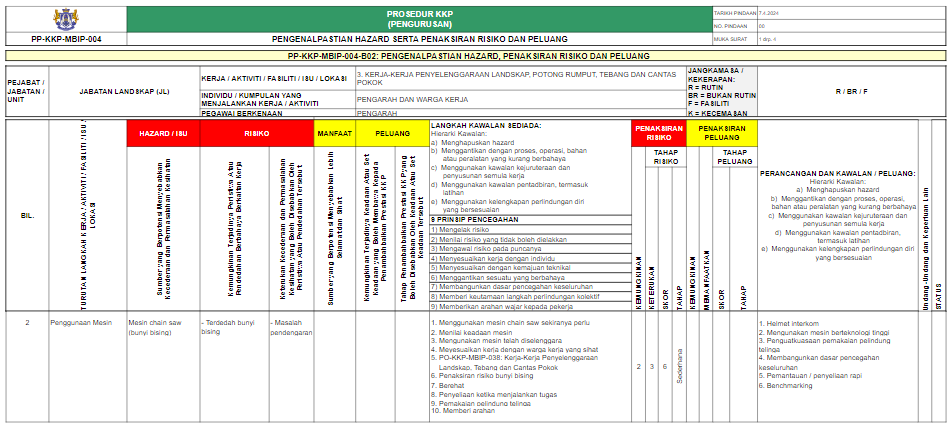Select the 'PEJABAT / JABATAN / UNIT' cell
Screen dimensions: 952x427
coord(27,91)
